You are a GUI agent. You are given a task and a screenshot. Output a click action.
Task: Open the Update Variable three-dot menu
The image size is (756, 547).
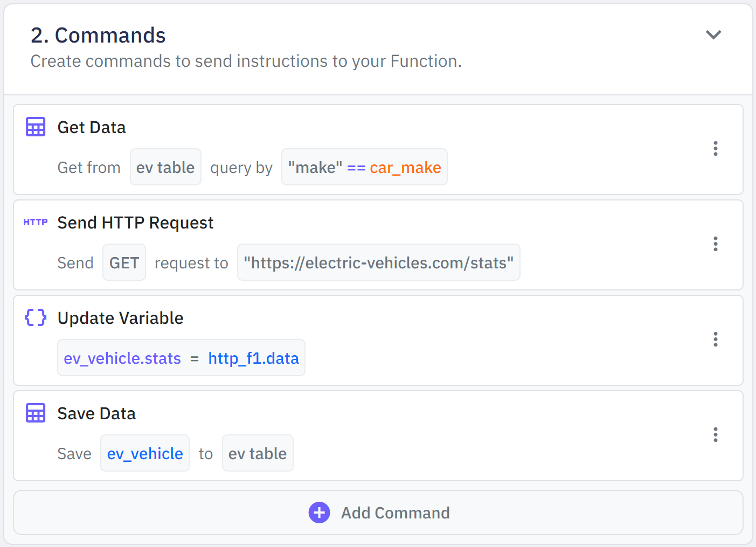[715, 340]
